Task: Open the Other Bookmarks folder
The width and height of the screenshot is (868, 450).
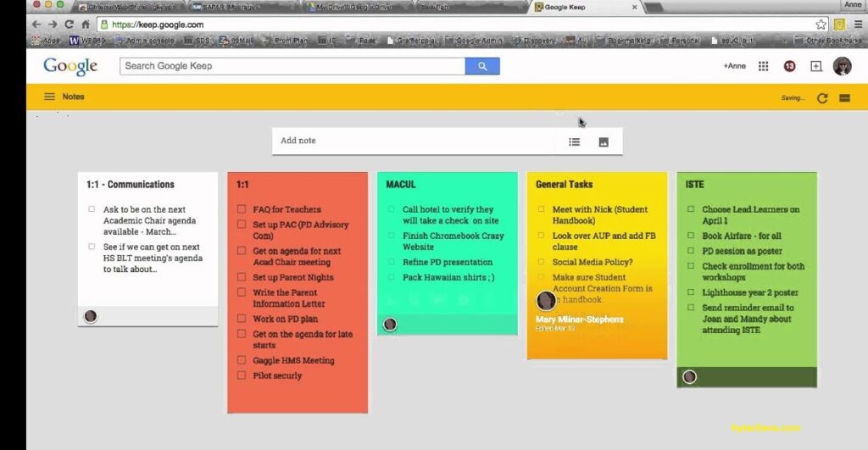Action: (x=827, y=41)
